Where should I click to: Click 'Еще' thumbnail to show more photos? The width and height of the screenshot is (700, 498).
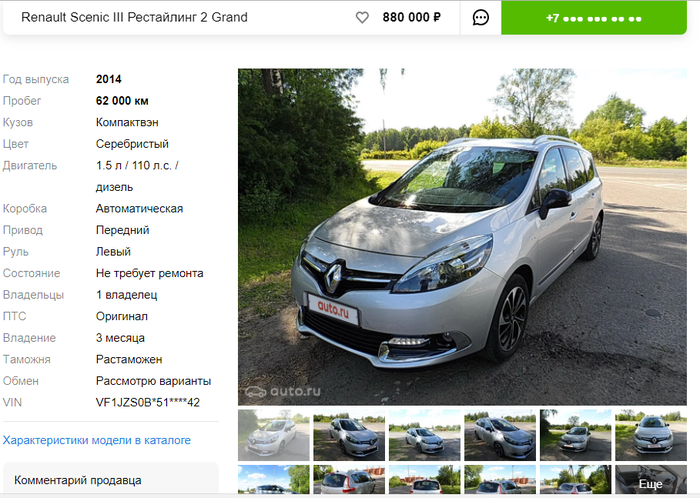[651, 479]
